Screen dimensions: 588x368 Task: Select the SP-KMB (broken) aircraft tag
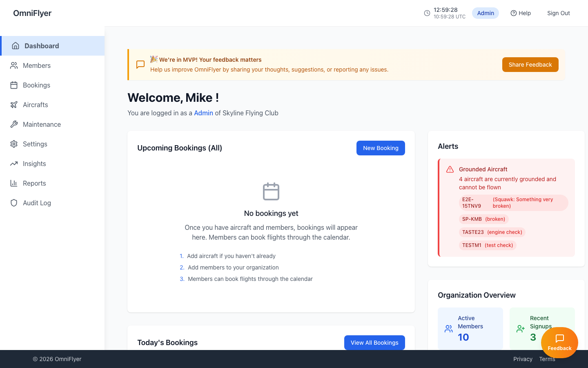[484, 219]
